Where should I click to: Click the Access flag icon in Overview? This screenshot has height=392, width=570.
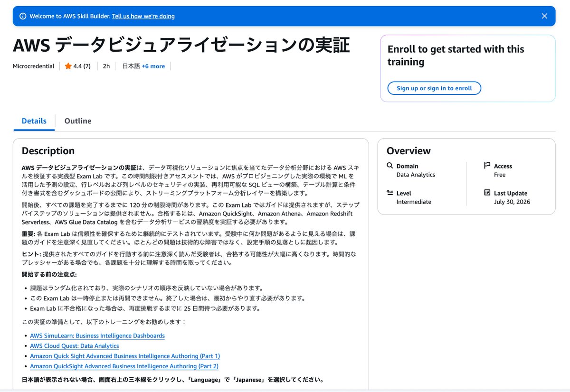click(x=487, y=166)
